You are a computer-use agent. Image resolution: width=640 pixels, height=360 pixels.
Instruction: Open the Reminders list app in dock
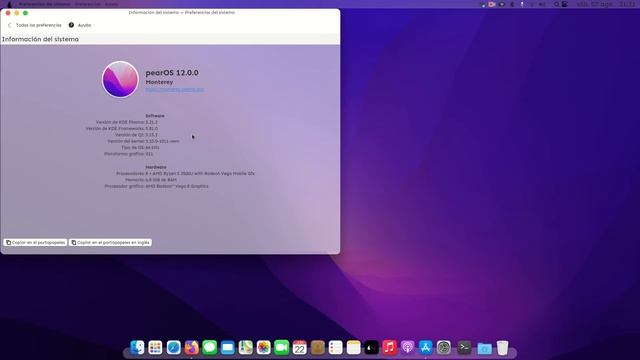click(x=336, y=347)
